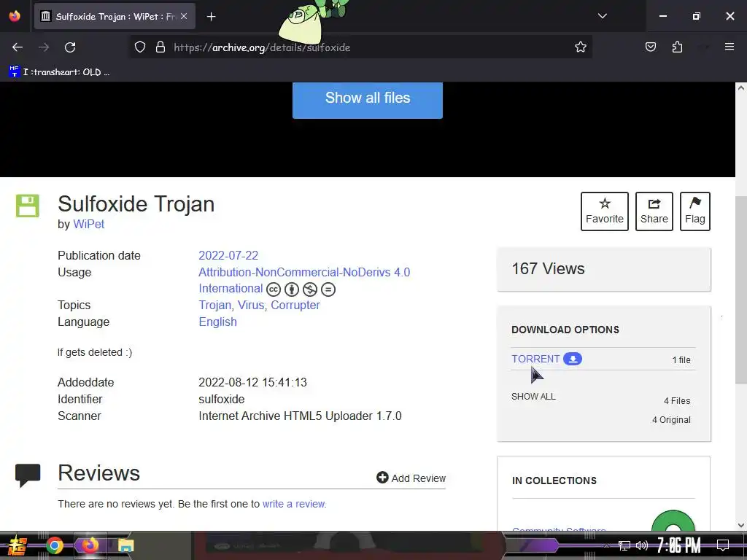Image resolution: width=747 pixels, height=560 pixels.
Task: Click the software floppy disk item icon
Action: [28, 206]
